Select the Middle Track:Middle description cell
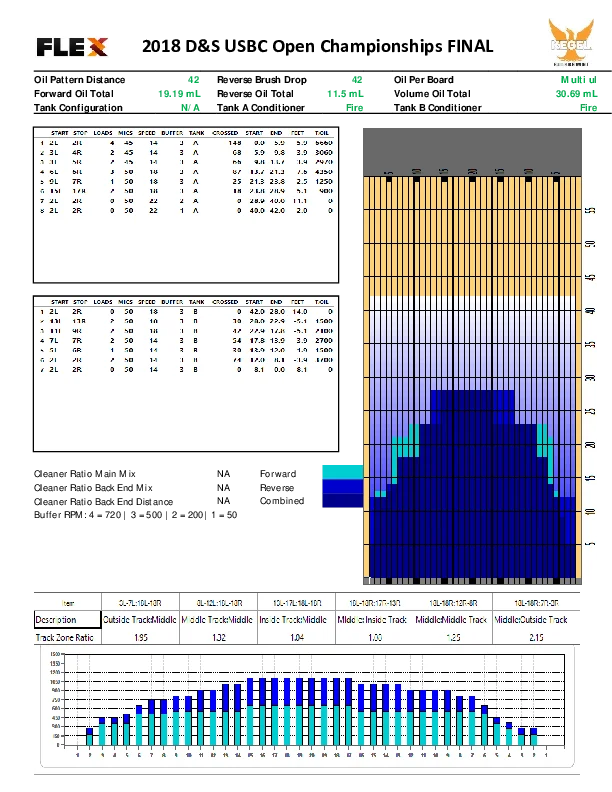612x792 pixels. click(x=217, y=620)
